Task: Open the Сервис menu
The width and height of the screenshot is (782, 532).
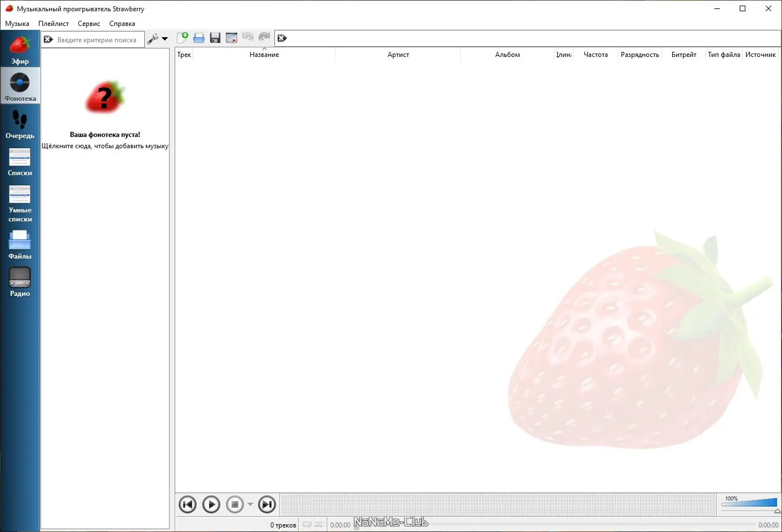Action: 89,24
